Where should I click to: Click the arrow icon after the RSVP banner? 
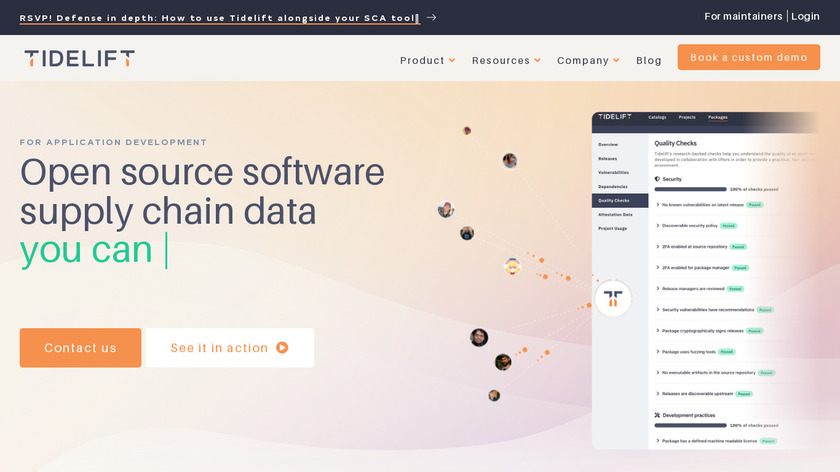click(x=431, y=18)
